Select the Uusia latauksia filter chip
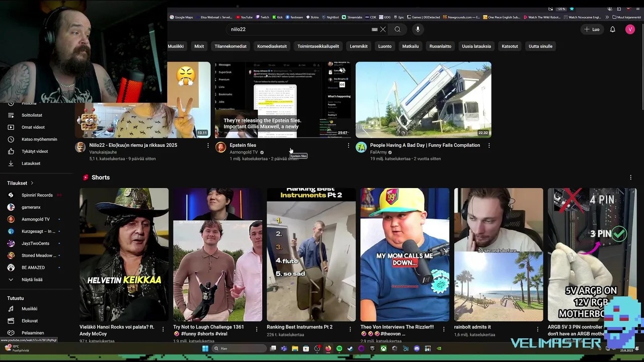644x362 pixels. coord(476,46)
